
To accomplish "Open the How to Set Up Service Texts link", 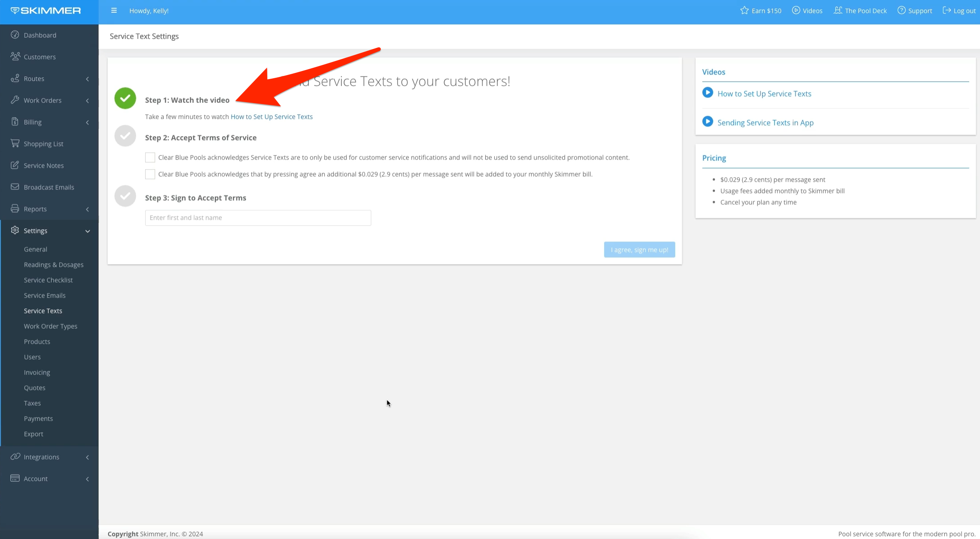I will (271, 116).
